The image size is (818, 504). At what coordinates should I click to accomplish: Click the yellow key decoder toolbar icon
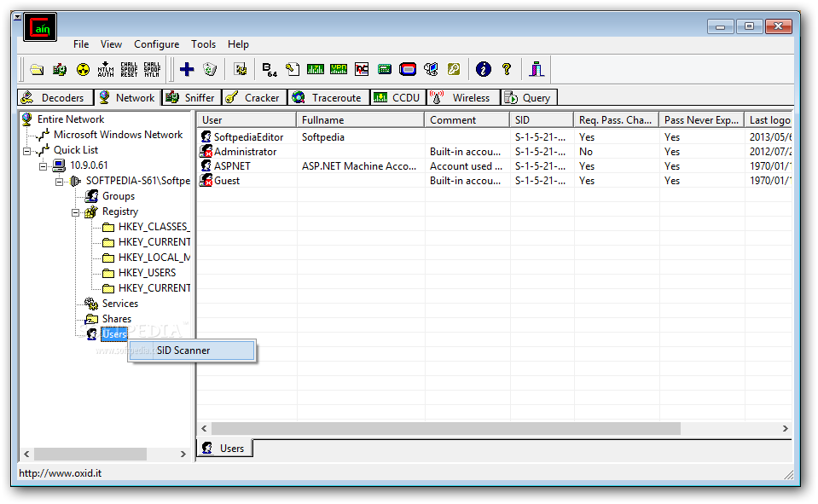point(454,69)
